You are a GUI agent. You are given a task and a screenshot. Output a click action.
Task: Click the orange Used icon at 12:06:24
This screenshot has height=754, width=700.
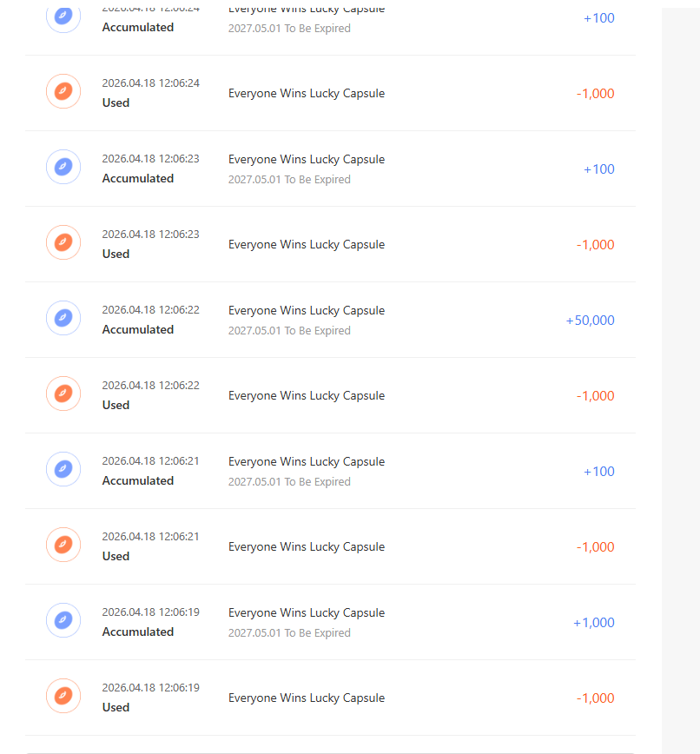tap(63, 91)
